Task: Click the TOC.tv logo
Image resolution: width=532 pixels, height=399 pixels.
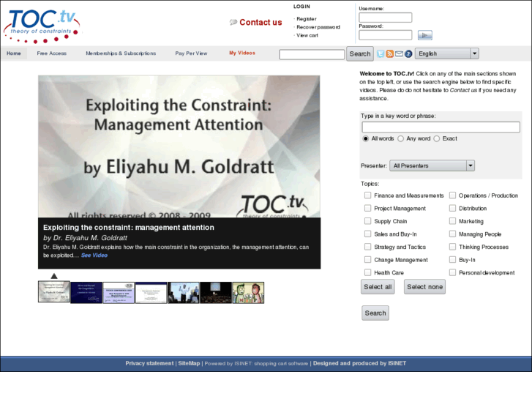Action: [x=42, y=26]
